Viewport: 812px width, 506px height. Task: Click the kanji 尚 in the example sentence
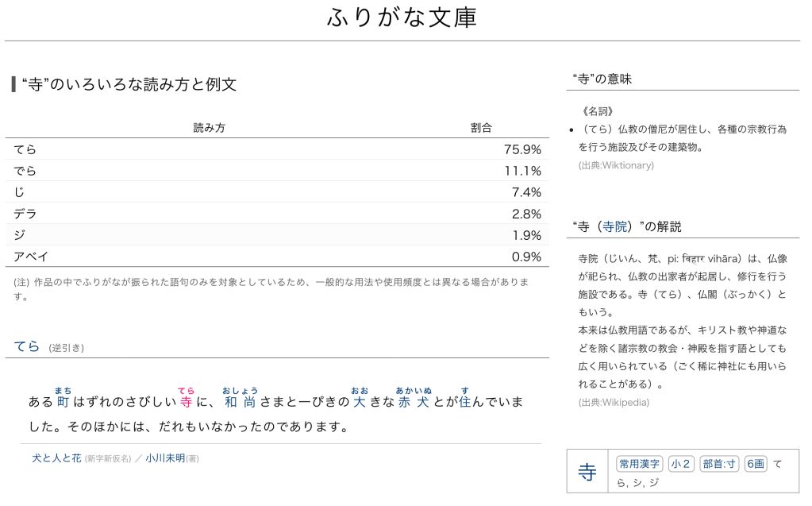coord(250,402)
